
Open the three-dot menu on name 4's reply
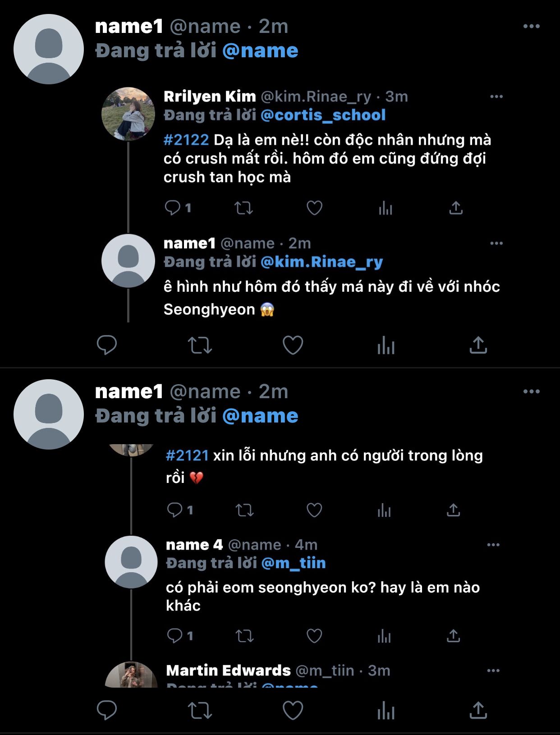[493, 545]
